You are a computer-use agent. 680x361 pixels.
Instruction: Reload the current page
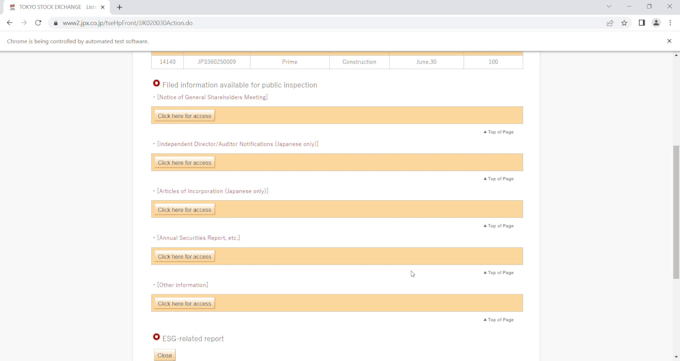point(38,23)
